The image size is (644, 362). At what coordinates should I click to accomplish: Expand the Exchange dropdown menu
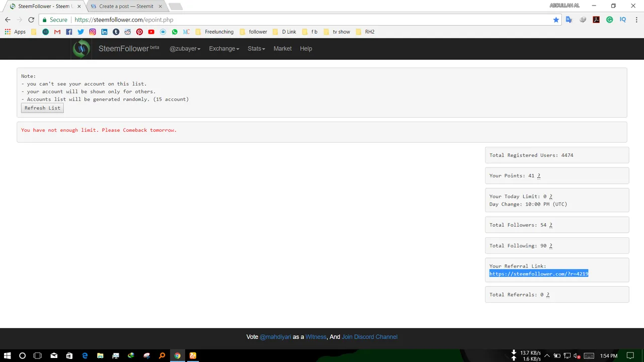pos(224,49)
